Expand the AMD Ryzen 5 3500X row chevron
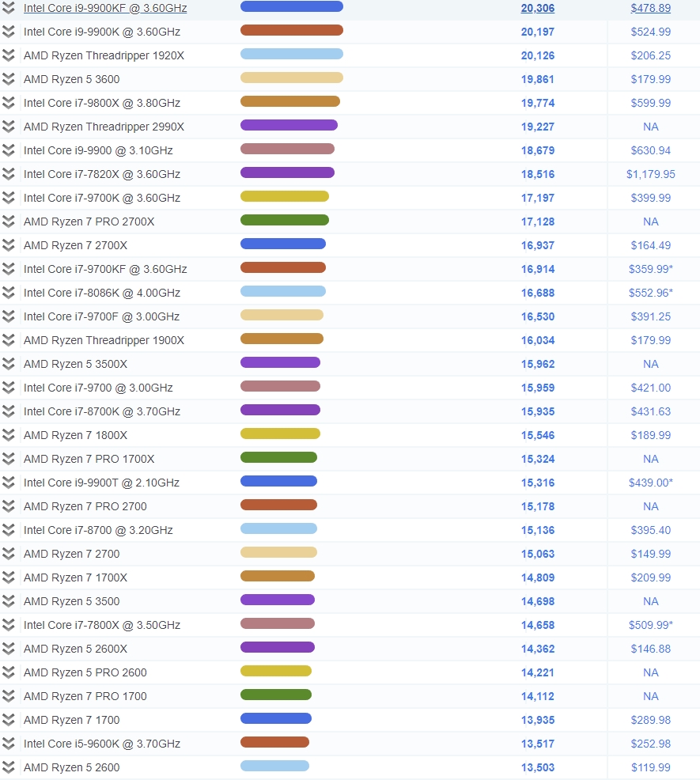Screen dimensions: 700x780 click(9, 364)
